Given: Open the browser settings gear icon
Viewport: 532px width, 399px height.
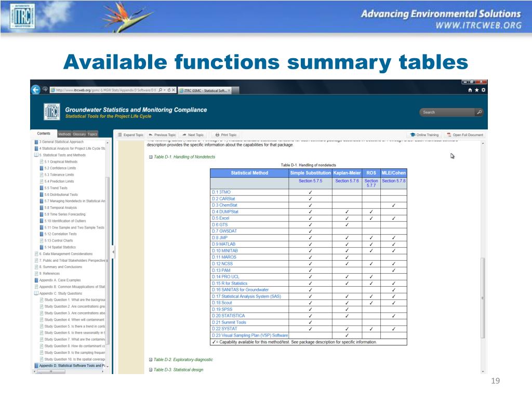Looking at the screenshot, I should pyautogui.click(x=484, y=90).
